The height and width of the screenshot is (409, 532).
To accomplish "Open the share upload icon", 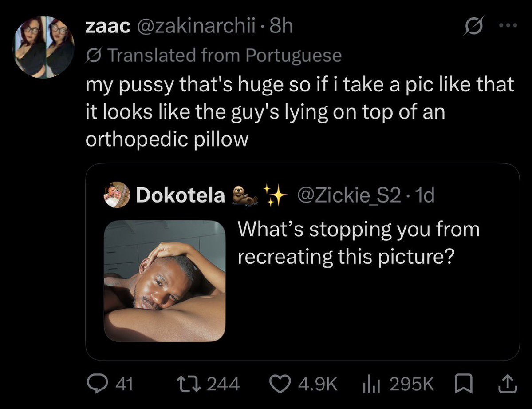I will (507, 384).
